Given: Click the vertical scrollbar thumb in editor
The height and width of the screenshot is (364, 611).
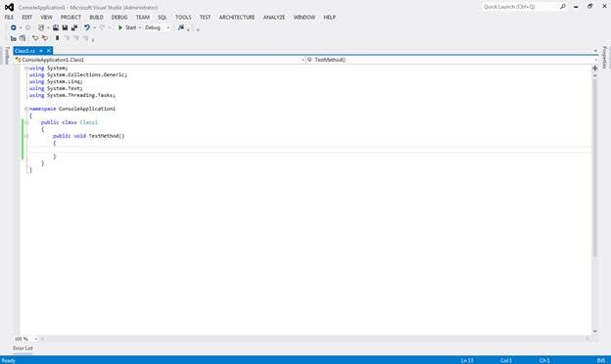Looking at the screenshot, I should 595,167.
